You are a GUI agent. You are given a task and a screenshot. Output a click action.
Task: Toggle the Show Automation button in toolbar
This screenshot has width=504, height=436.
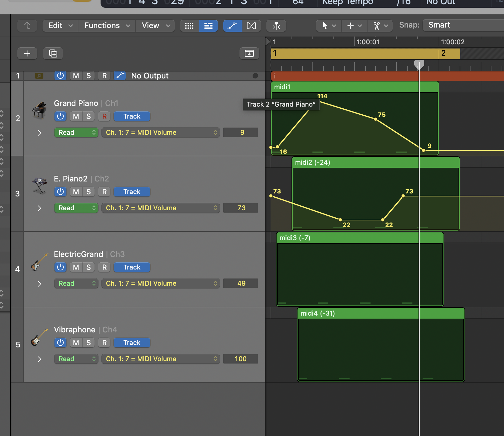tap(232, 26)
